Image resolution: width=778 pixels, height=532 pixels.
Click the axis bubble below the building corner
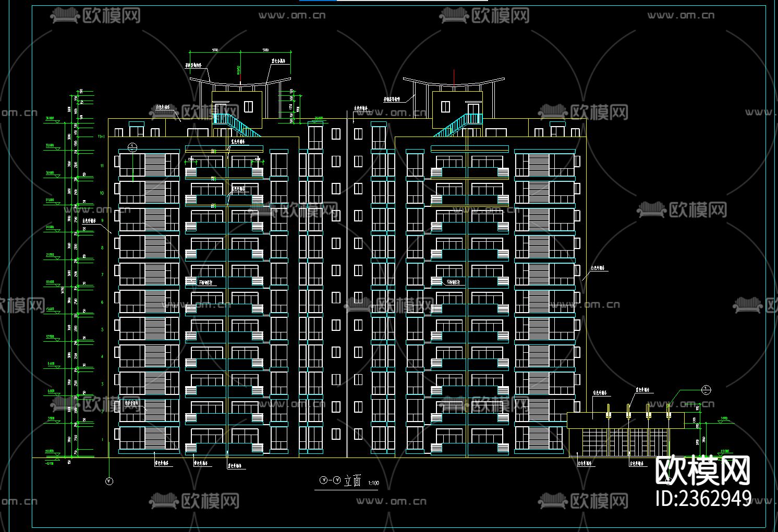pyautogui.click(x=109, y=481)
